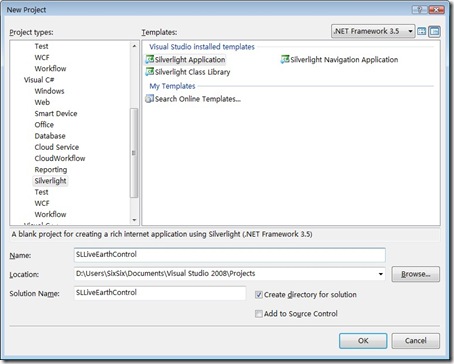Enable Add to Source Control checkbox
454x364 pixels.
259,314
